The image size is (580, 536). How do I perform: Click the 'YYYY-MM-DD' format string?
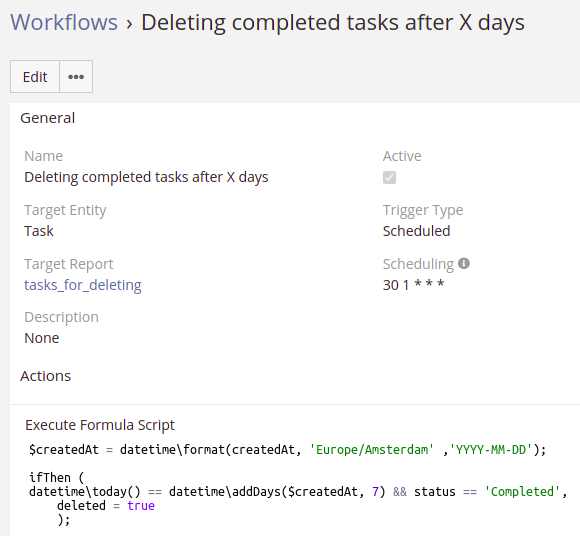click(491, 449)
